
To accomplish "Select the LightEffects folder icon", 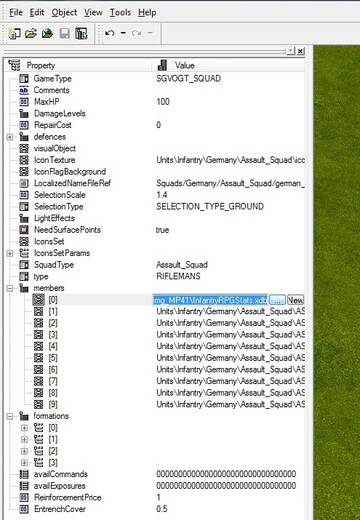I will coord(24,218).
